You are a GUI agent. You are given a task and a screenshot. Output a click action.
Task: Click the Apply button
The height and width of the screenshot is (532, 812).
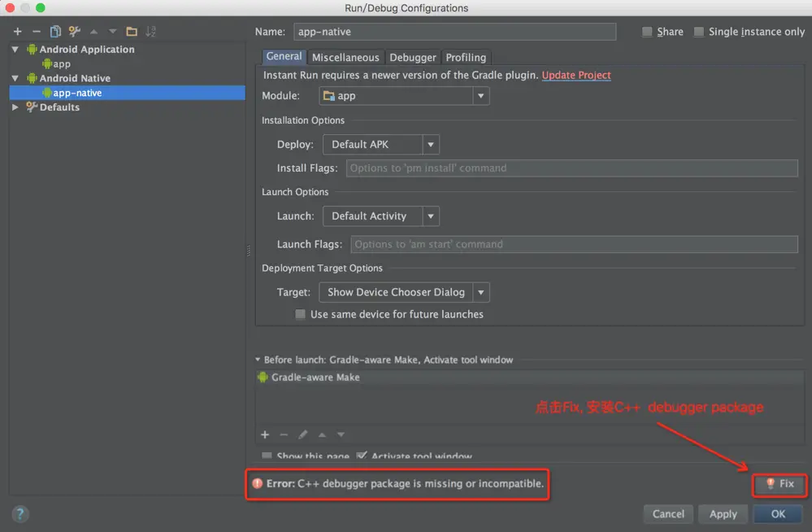point(723,514)
